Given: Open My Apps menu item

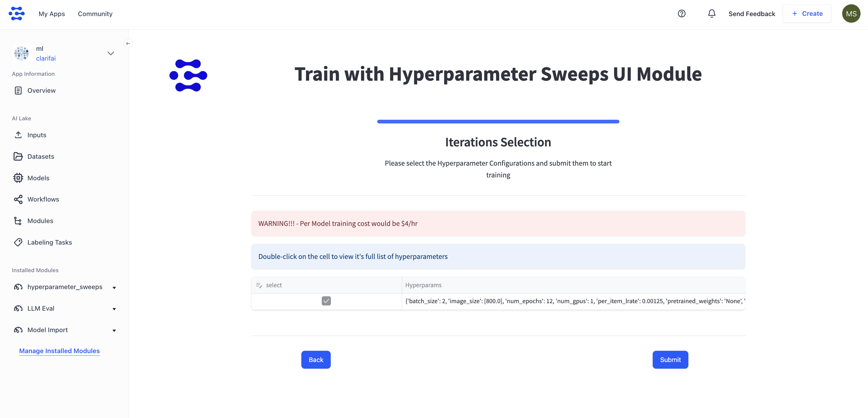Looking at the screenshot, I should (52, 14).
